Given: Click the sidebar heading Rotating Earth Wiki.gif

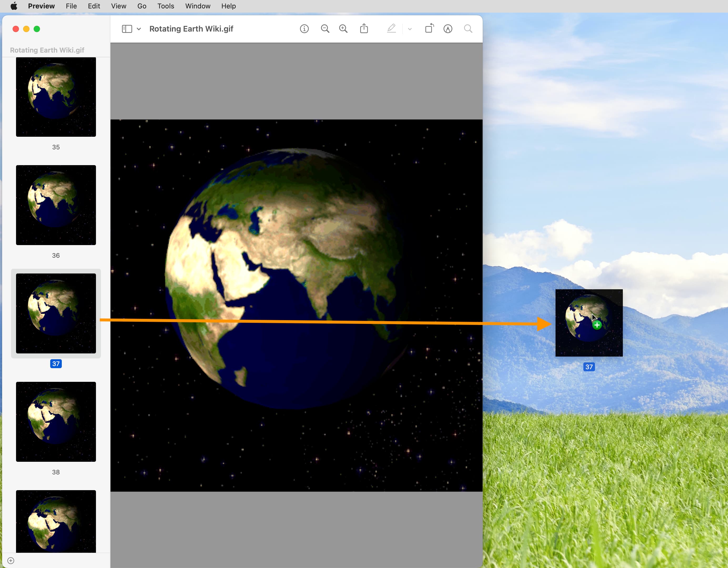Looking at the screenshot, I should pos(47,50).
